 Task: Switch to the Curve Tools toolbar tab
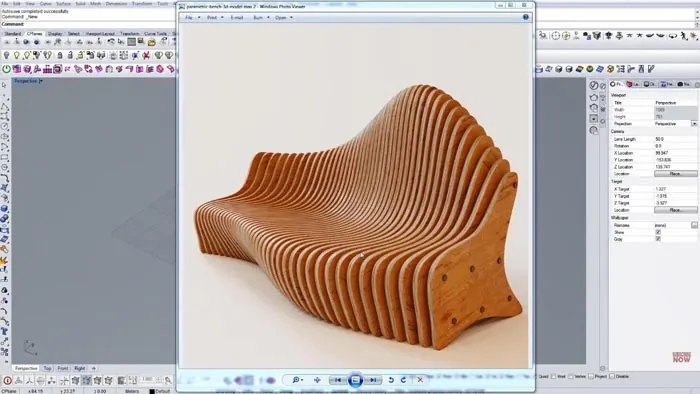[x=155, y=33]
